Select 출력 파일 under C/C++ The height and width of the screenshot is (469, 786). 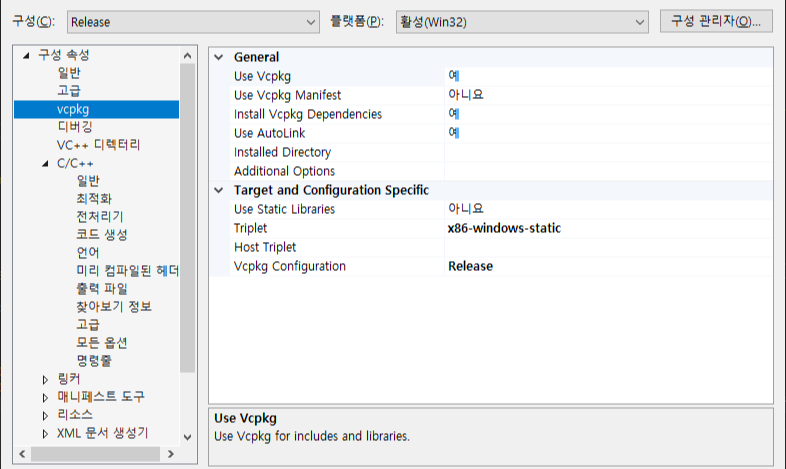point(102,289)
